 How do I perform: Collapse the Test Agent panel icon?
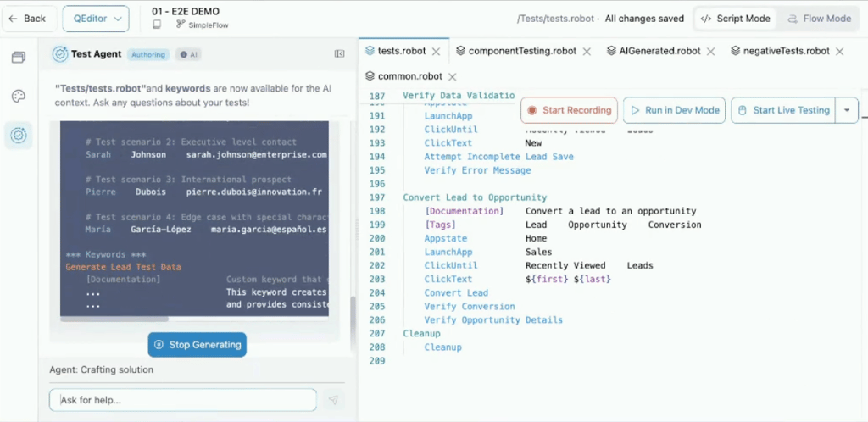[x=339, y=53]
